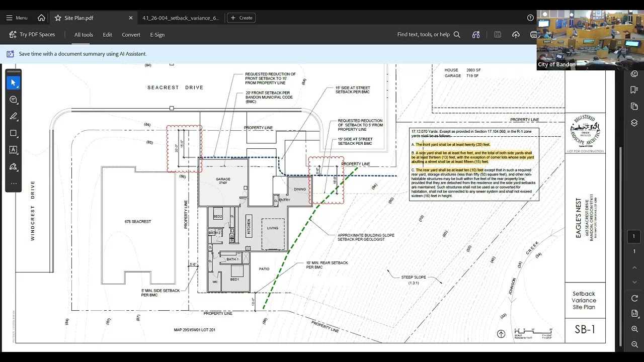This screenshot has width=644, height=362.
Task: Open page display settings
Action: [634, 313]
